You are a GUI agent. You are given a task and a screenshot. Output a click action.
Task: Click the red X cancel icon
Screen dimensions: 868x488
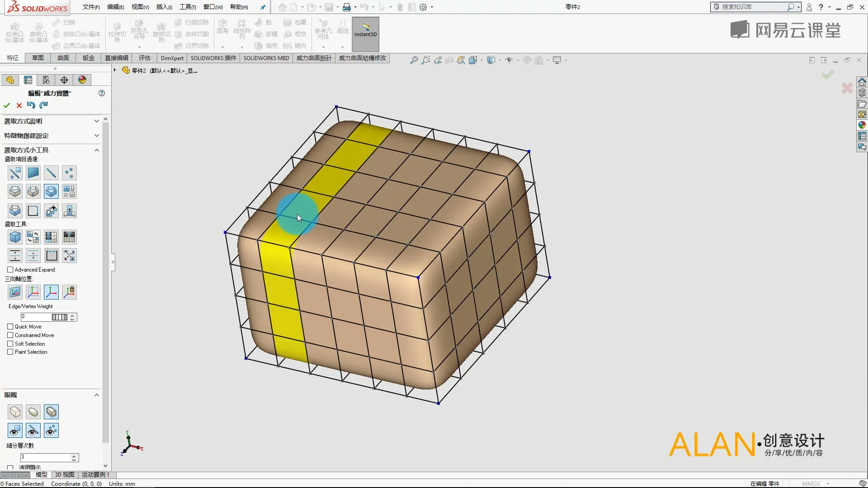pyautogui.click(x=19, y=105)
